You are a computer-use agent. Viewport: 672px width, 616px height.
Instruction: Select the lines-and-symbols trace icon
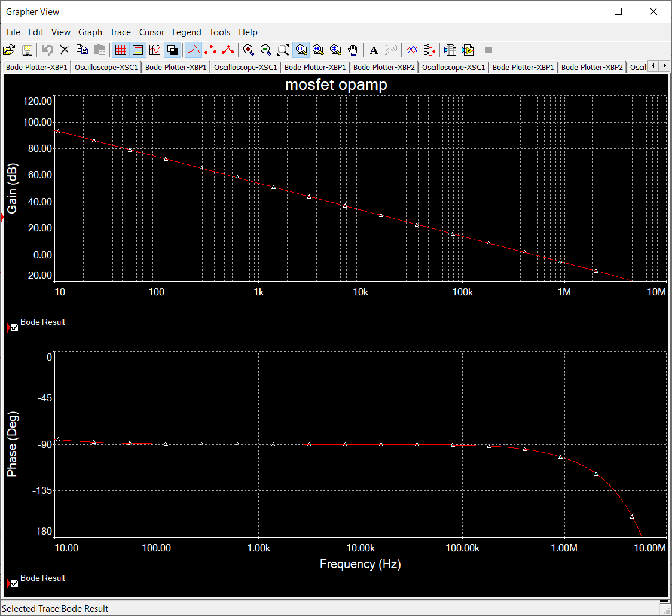coord(228,50)
